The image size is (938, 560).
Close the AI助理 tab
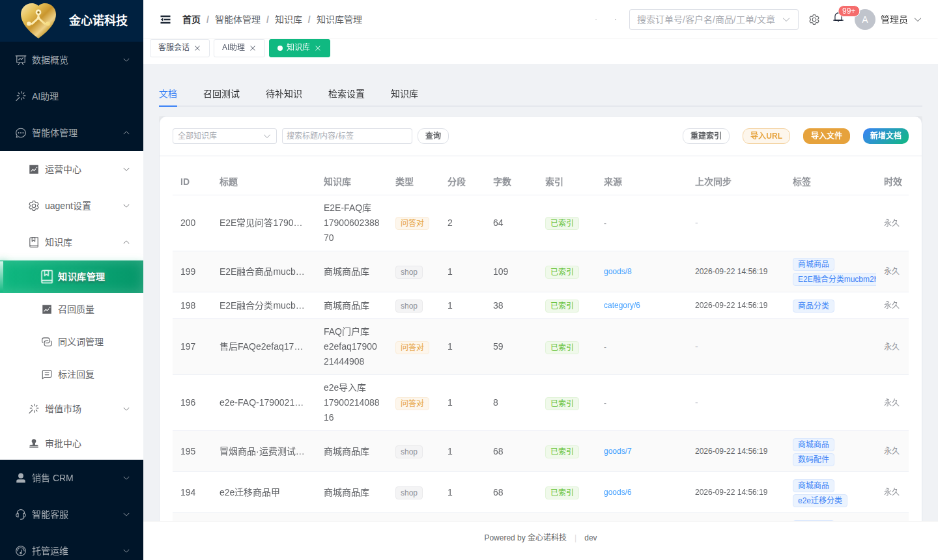pos(253,48)
